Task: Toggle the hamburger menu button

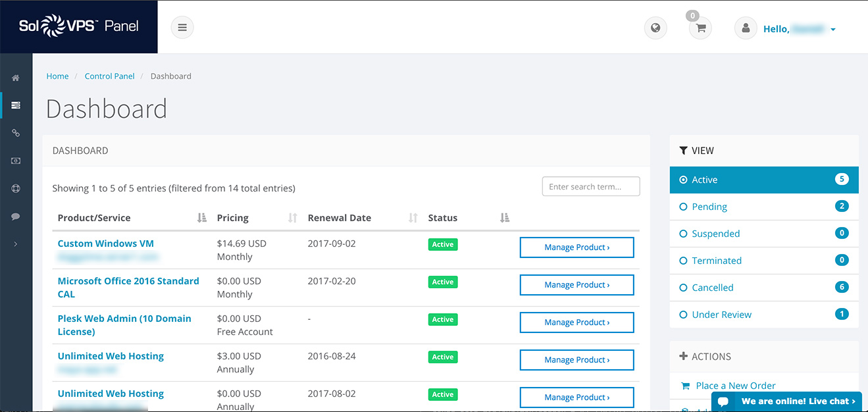Action: tap(182, 28)
